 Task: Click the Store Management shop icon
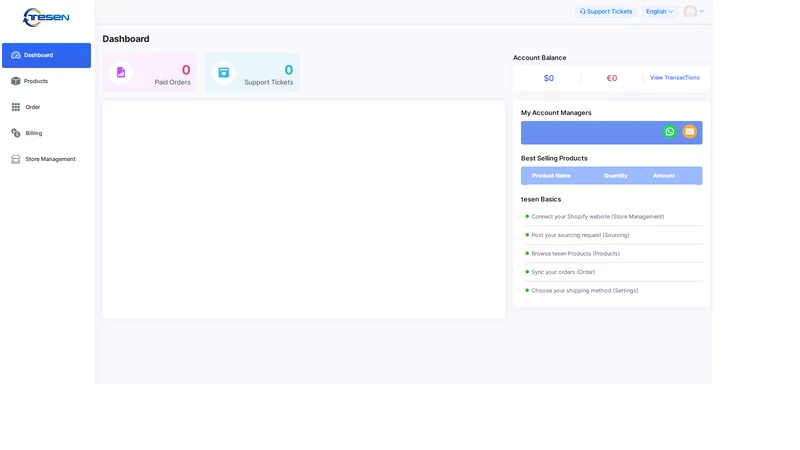pyautogui.click(x=16, y=159)
